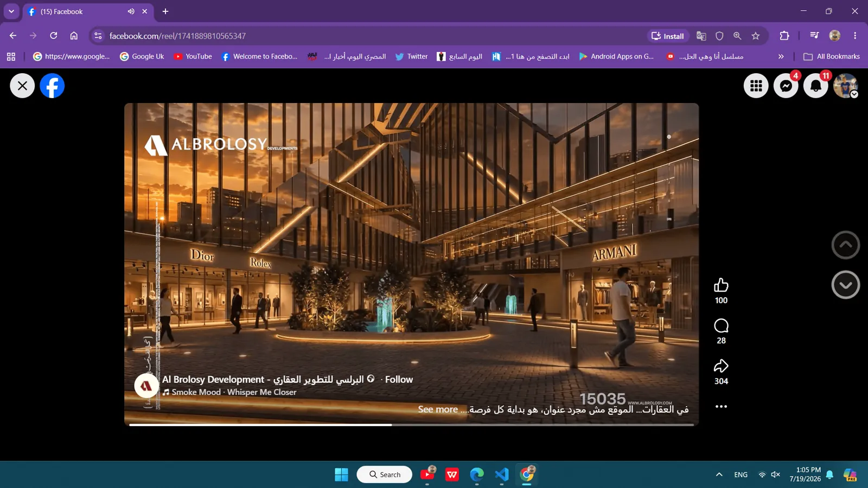
Task: Open Messenger chats
Action: click(x=786, y=86)
